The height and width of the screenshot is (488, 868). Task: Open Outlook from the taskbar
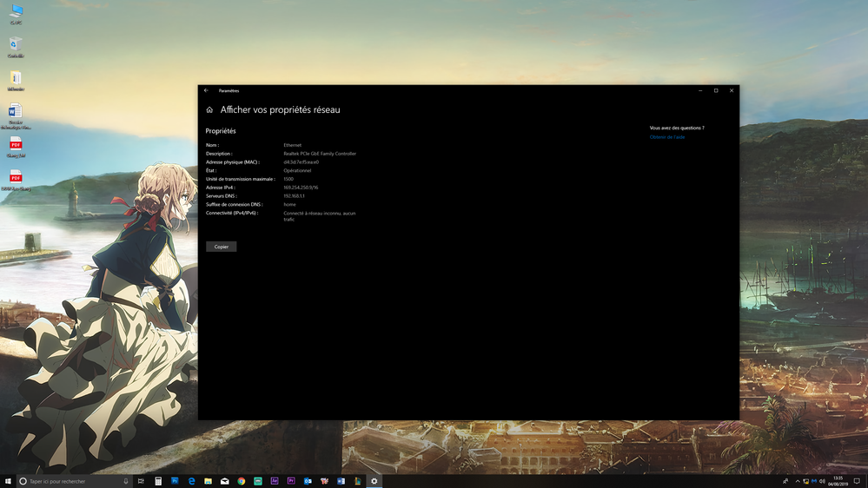[308, 481]
